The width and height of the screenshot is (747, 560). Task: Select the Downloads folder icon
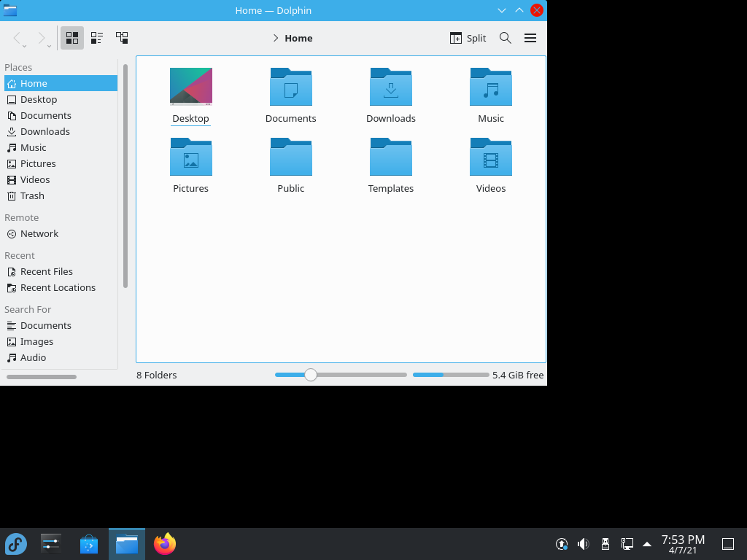point(391,87)
